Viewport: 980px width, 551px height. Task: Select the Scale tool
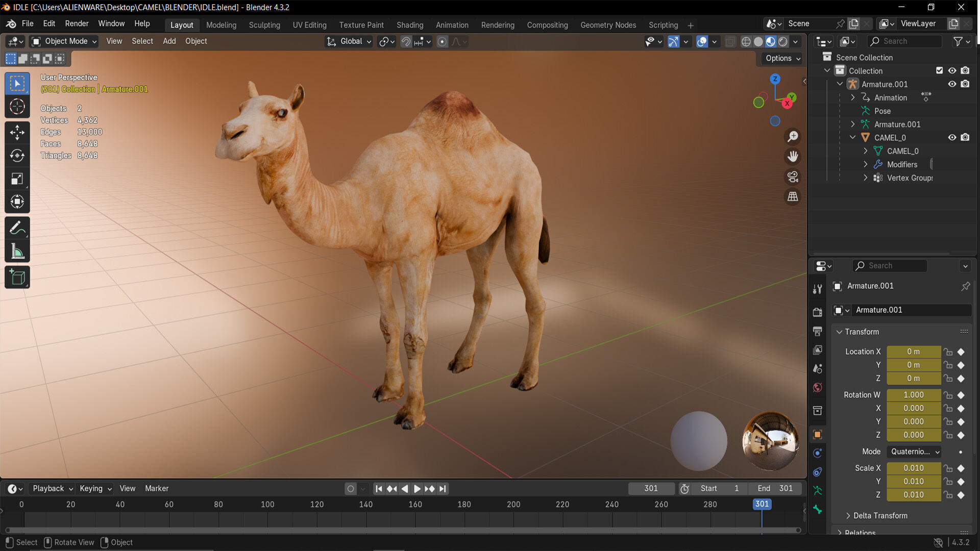17,179
